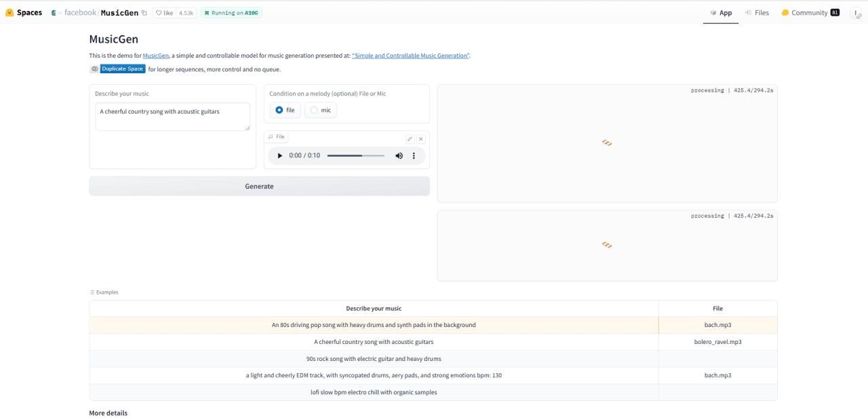Focus the Describe your music text box
Image resolution: width=868 pixels, height=420 pixels.
pyautogui.click(x=172, y=117)
